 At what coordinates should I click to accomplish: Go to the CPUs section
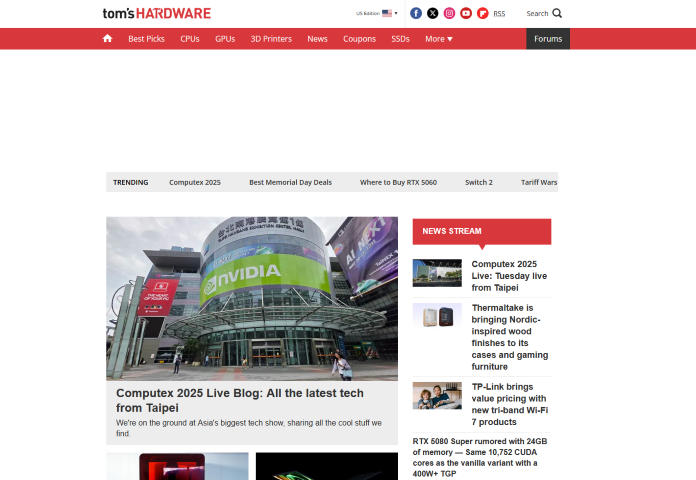pos(190,39)
